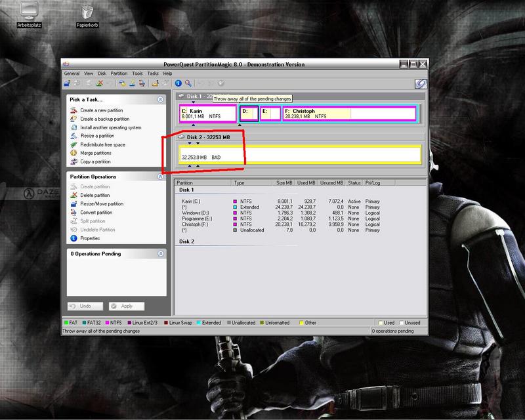Click the Other yellow legend swatch
This screenshot has height=420, width=525.
301,323
